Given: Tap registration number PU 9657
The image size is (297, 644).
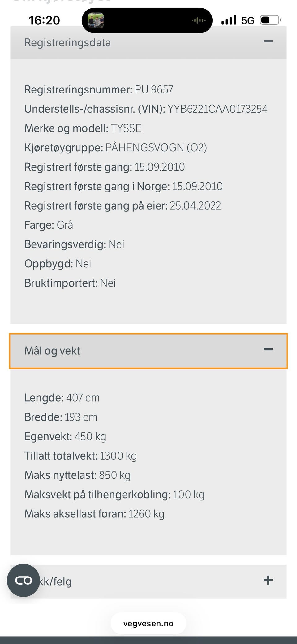Looking at the screenshot, I should [x=154, y=90].
